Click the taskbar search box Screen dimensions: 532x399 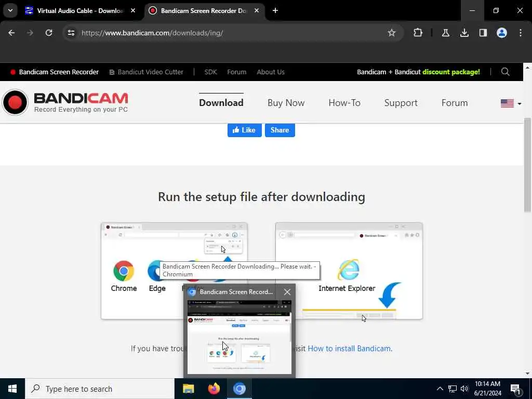pos(100,389)
